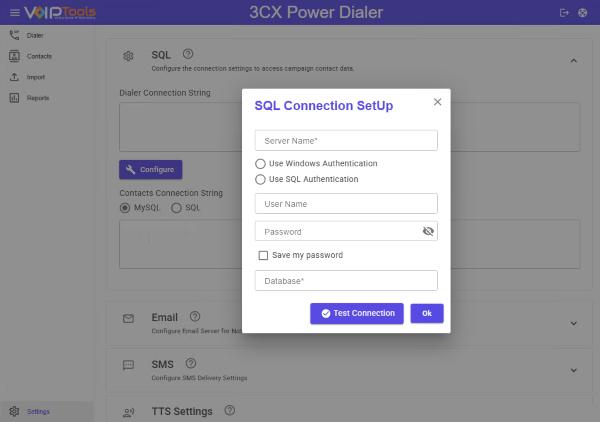The width and height of the screenshot is (600, 422).
Task: Toggle password visibility eye icon
Action: (x=428, y=231)
